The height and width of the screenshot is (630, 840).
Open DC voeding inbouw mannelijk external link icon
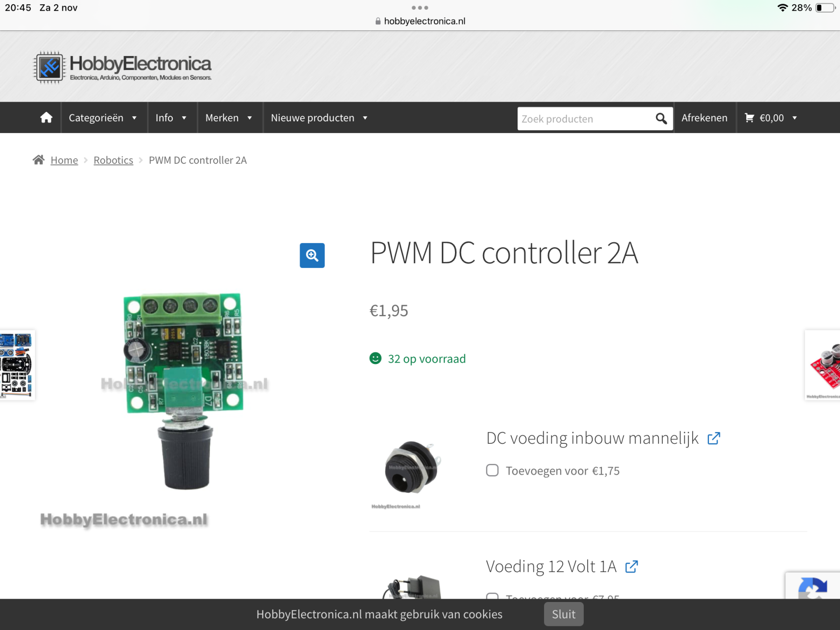(714, 439)
